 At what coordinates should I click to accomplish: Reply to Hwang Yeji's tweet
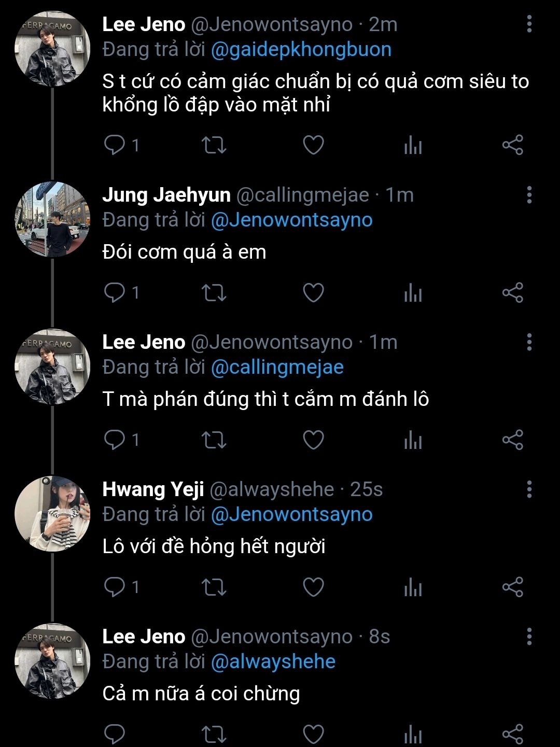click(114, 587)
